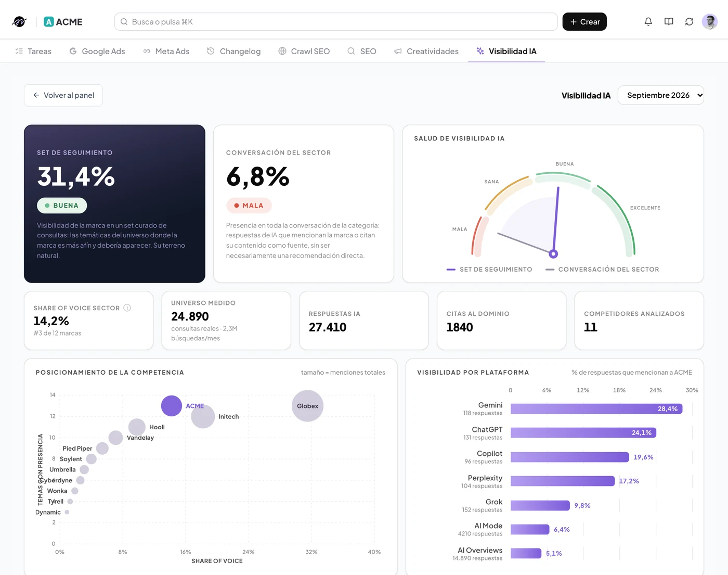
Task: Select the Perplexity visibility bar
Action: (x=563, y=481)
